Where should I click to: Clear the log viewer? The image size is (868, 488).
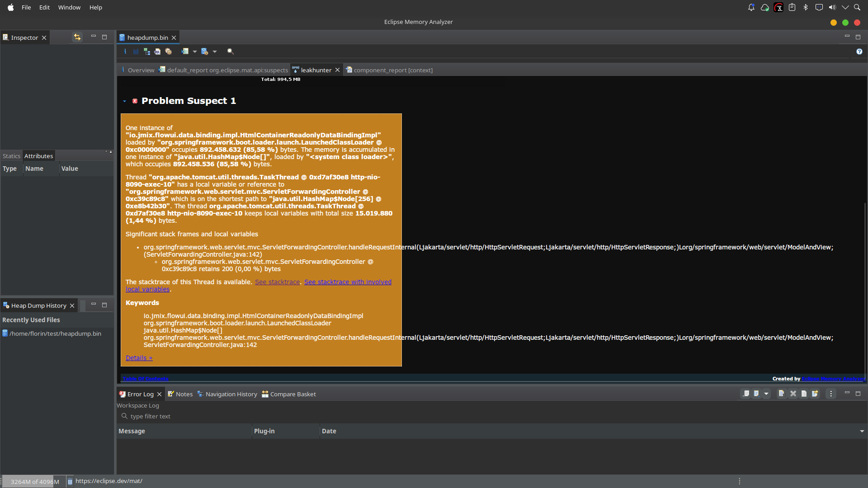coord(781,394)
